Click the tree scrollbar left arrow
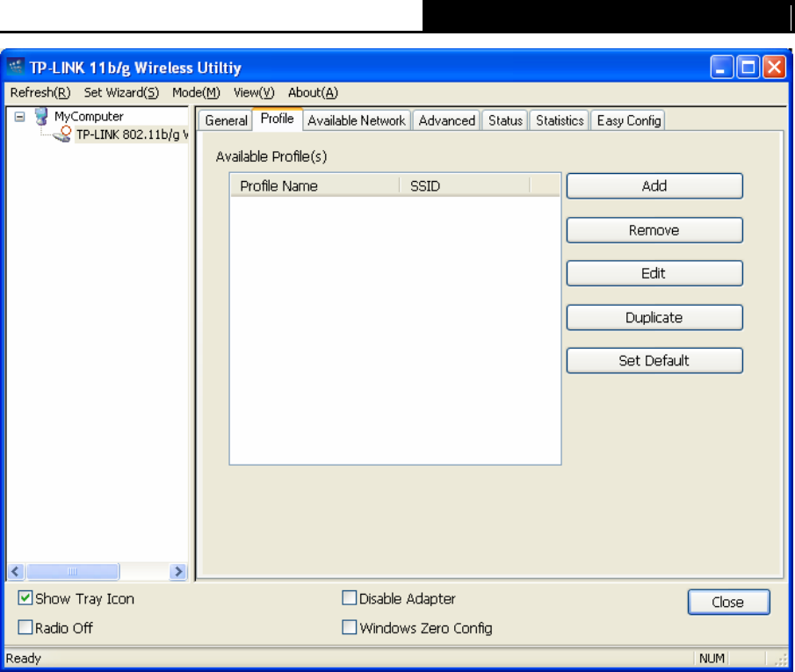 click(16, 572)
